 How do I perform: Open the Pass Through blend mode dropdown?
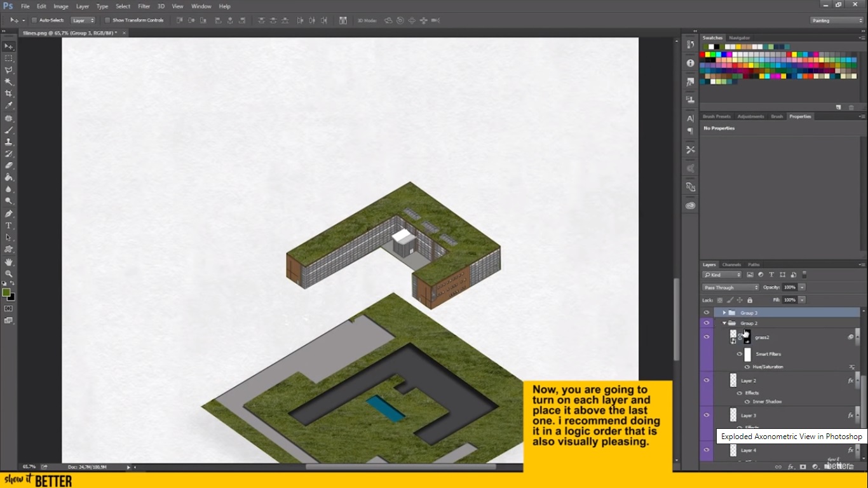[729, 287]
